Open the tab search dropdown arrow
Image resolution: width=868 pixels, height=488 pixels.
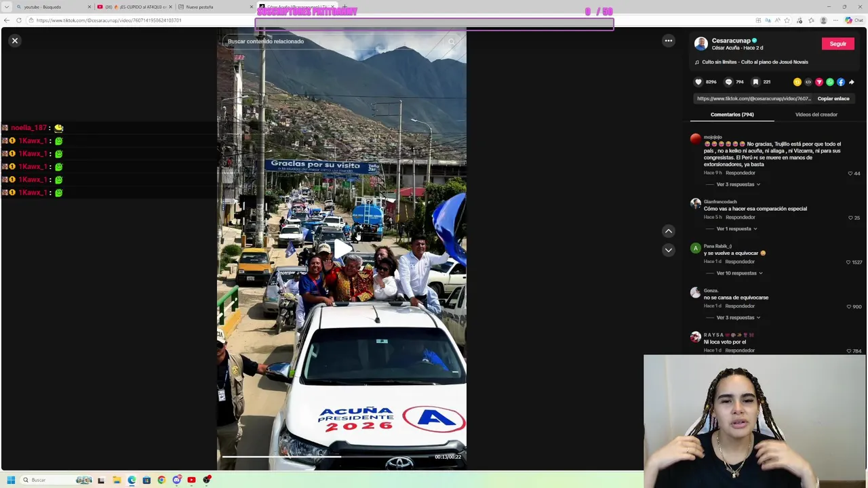[x=6, y=7]
